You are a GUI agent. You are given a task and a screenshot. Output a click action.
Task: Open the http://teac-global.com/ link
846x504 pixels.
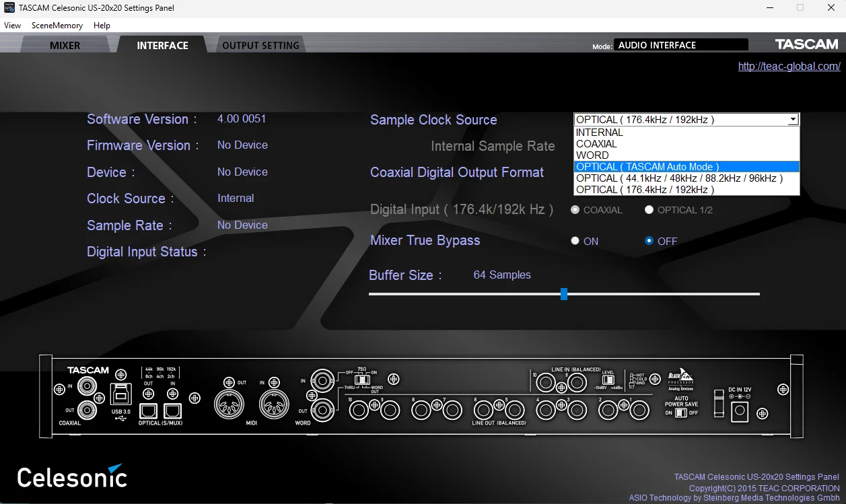789,66
